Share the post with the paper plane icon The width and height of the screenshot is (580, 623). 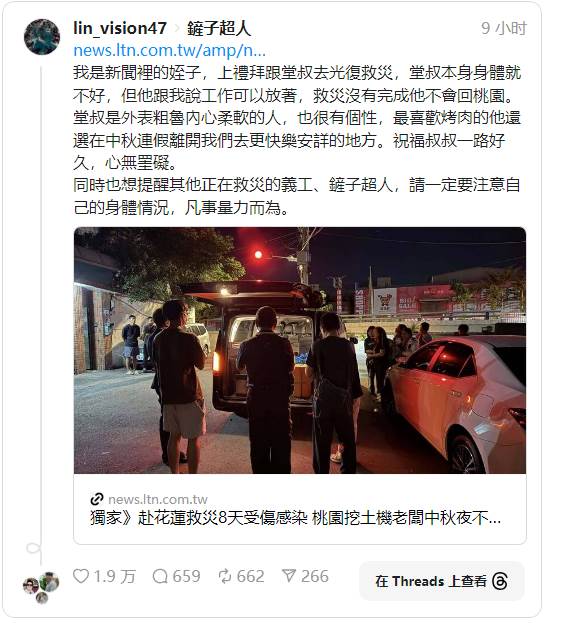[x=289, y=576]
